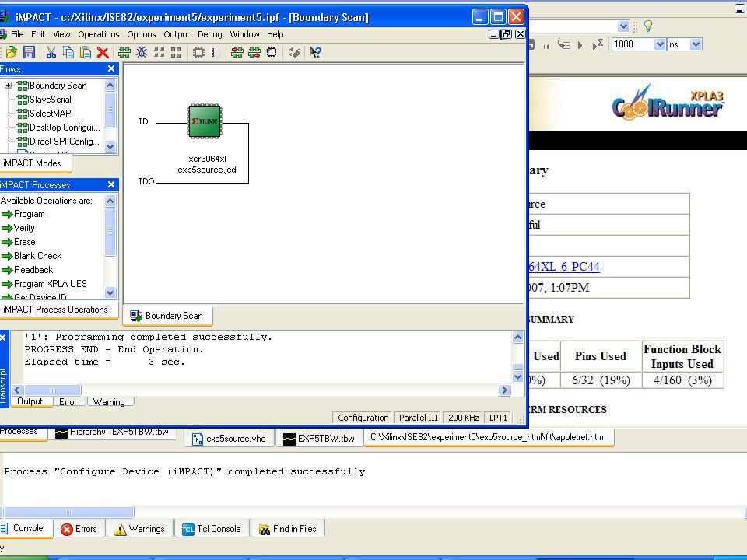Click the transcript horizontal scrollbar thumb
This screenshot has width=747, height=560.
point(52,390)
